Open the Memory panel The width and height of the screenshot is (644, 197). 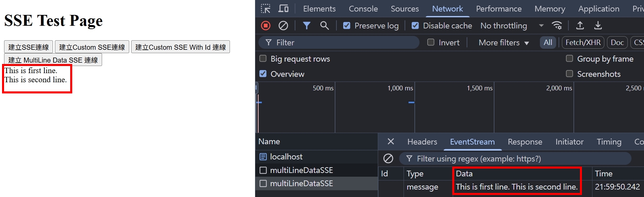(550, 9)
